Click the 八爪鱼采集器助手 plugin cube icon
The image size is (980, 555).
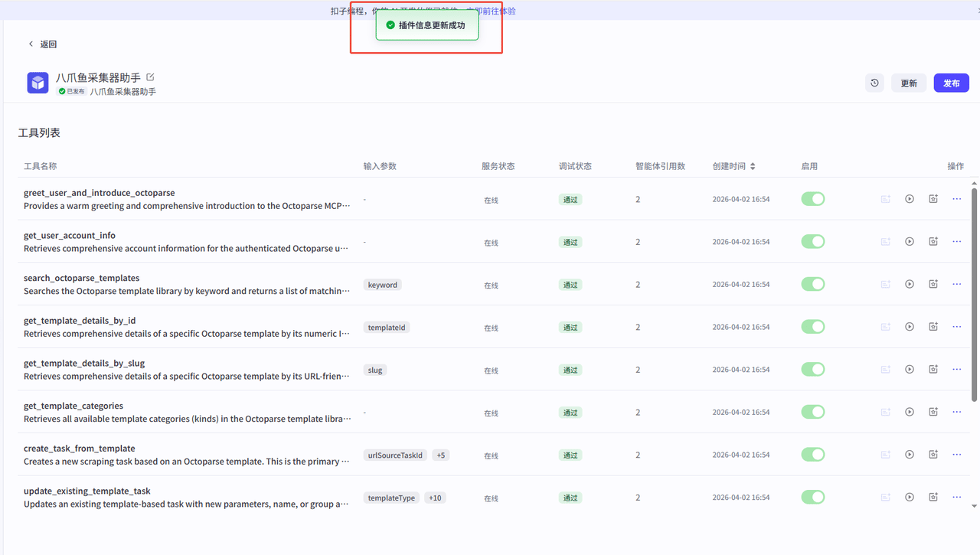coord(38,83)
